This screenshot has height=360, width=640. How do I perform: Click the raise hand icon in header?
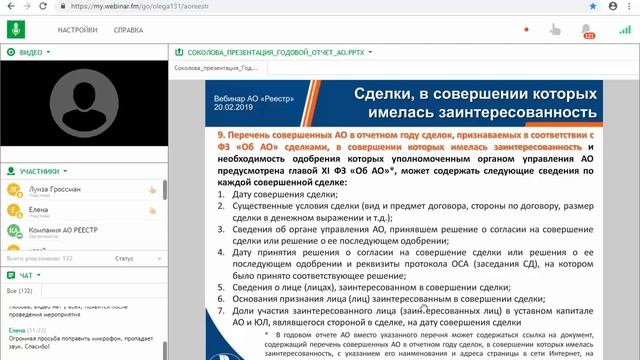[x=555, y=30]
